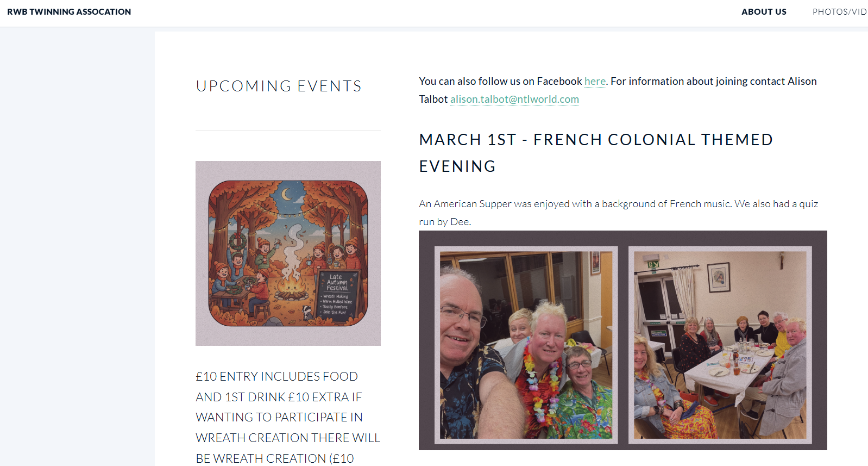Open the dinner table group photo

[x=720, y=345]
